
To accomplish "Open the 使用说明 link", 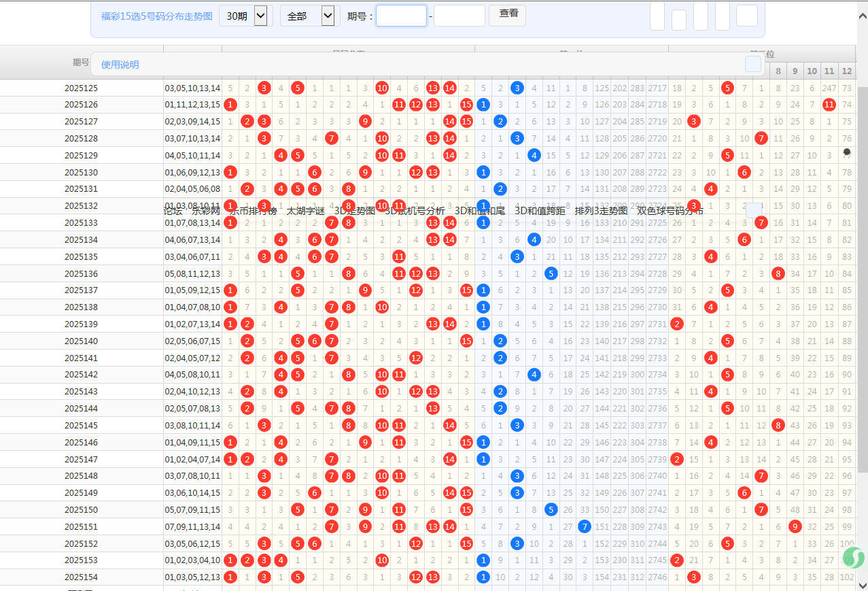I will click(x=120, y=65).
